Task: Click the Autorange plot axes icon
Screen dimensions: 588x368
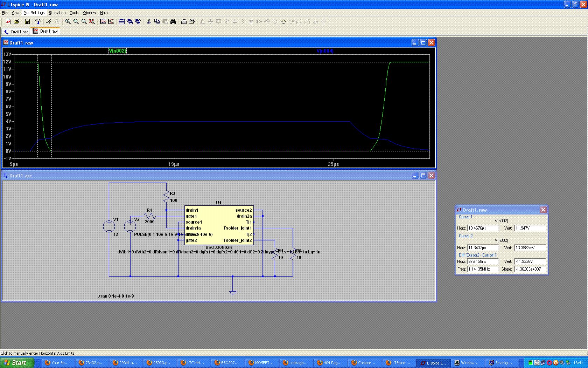Action: point(111,22)
